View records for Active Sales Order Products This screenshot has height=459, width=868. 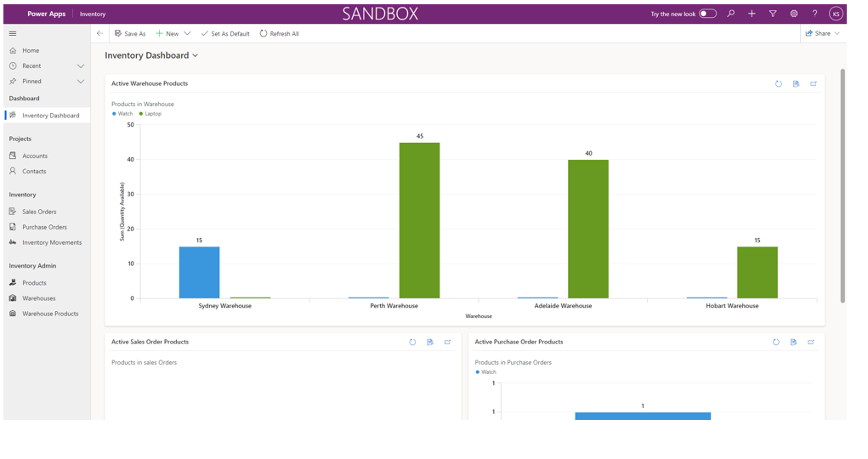click(430, 343)
